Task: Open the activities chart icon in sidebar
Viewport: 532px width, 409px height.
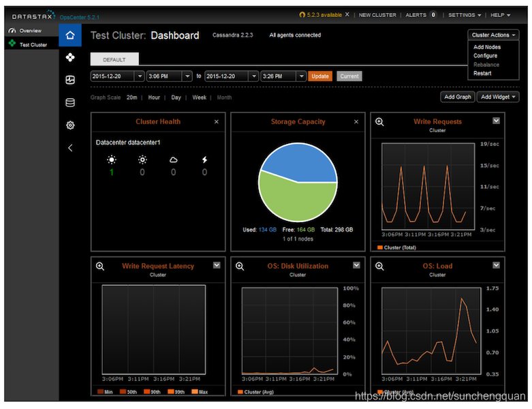Action: tap(70, 80)
